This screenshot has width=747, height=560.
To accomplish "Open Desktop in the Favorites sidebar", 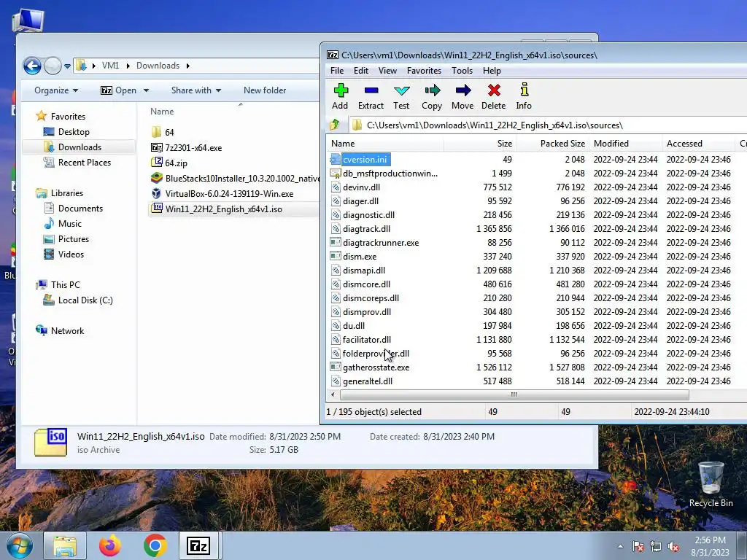I will (74, 132).
